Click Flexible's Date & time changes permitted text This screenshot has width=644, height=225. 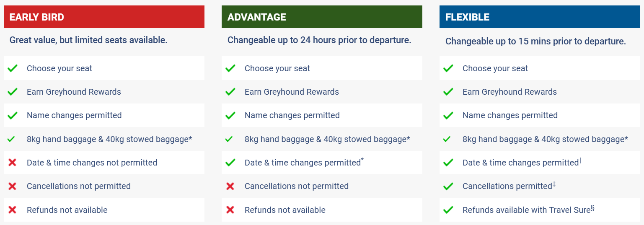[520, 163]
